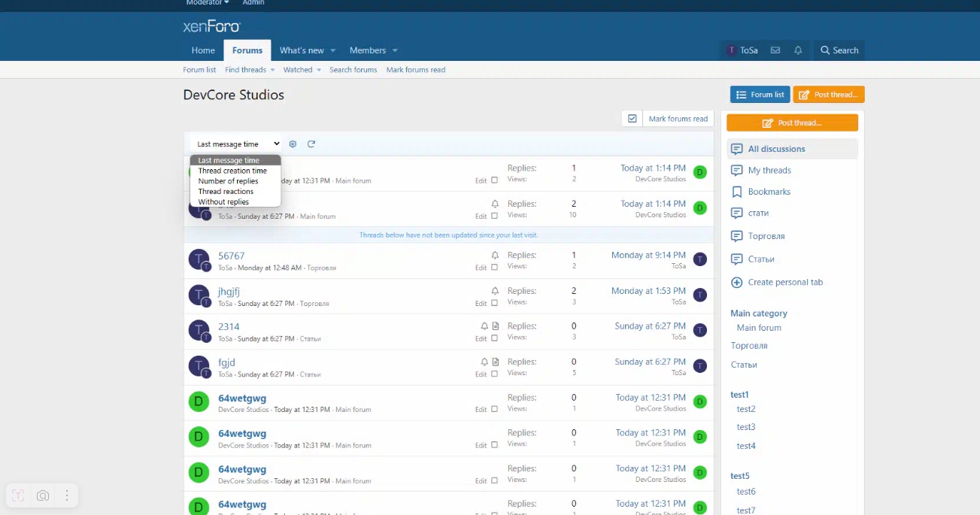Click the article icon on thread 2314
This screenshot has height=515, width=980.
click(x=496, y=326)
